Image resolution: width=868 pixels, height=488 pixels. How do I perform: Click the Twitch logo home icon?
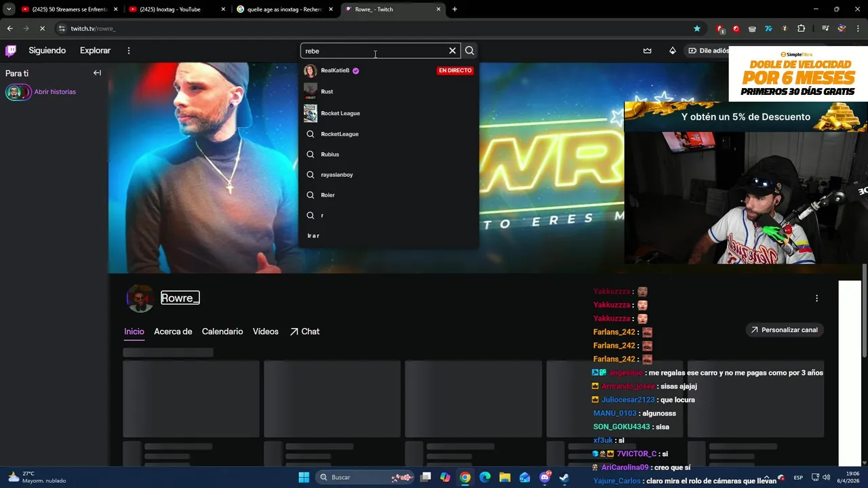11,51
